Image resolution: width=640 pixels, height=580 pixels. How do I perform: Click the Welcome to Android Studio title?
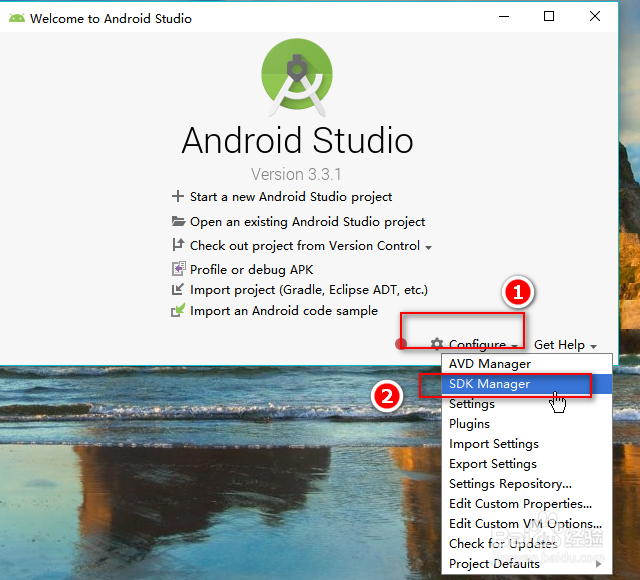[x=111, y=18]
